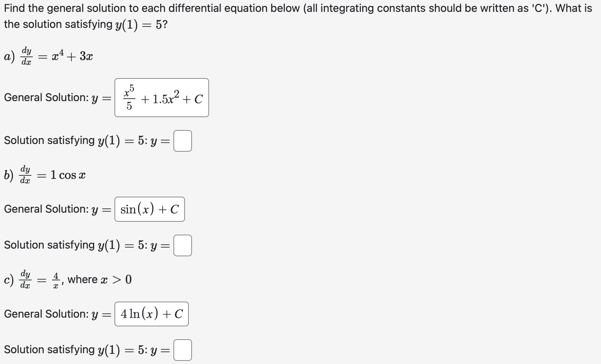This screenshot has width=601, height=364.
Task: Click the label 'General Solution: y =' in part b
Action: [56, 209]
